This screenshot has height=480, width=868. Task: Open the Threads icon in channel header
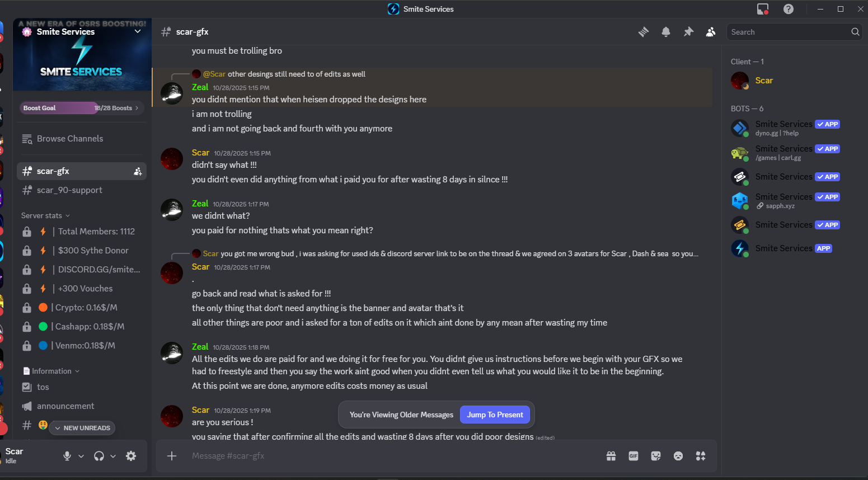(x=644, y=32)
